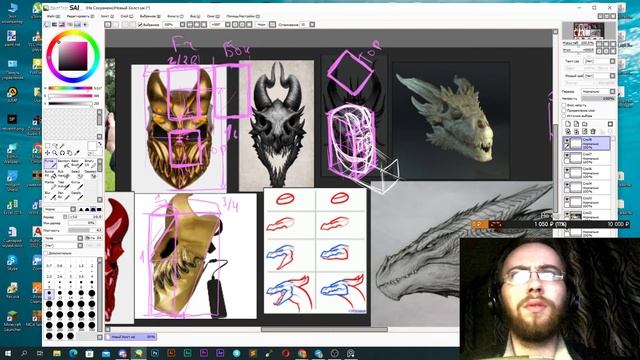Pick a color in saturation square

click(73, 56)
